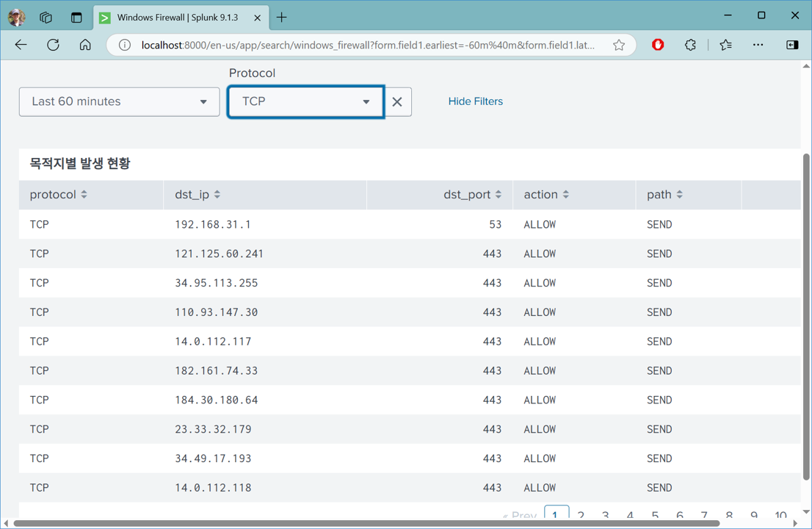
Task: Sort table by protocol column
Action: coord(58,195)
